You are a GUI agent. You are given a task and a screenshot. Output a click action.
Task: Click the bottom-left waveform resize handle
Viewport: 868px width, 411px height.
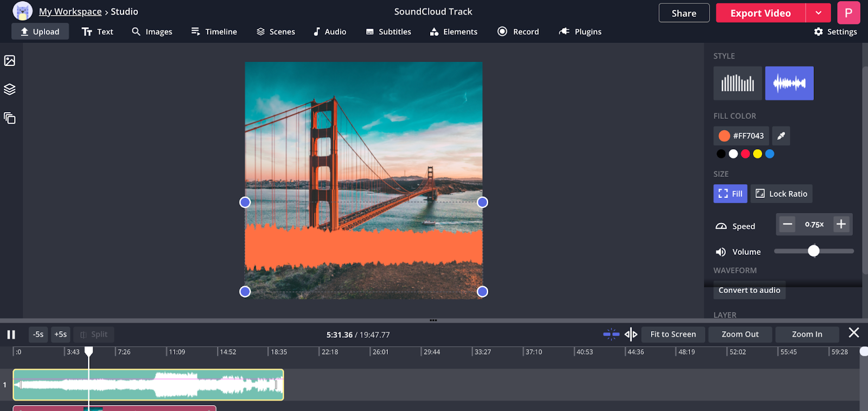[x=245, y=292]
